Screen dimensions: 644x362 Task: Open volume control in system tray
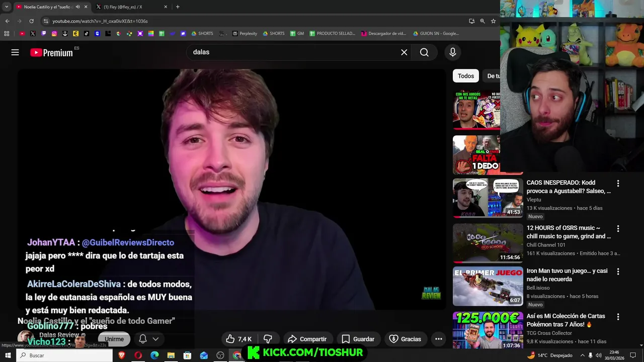click(599, 355)
